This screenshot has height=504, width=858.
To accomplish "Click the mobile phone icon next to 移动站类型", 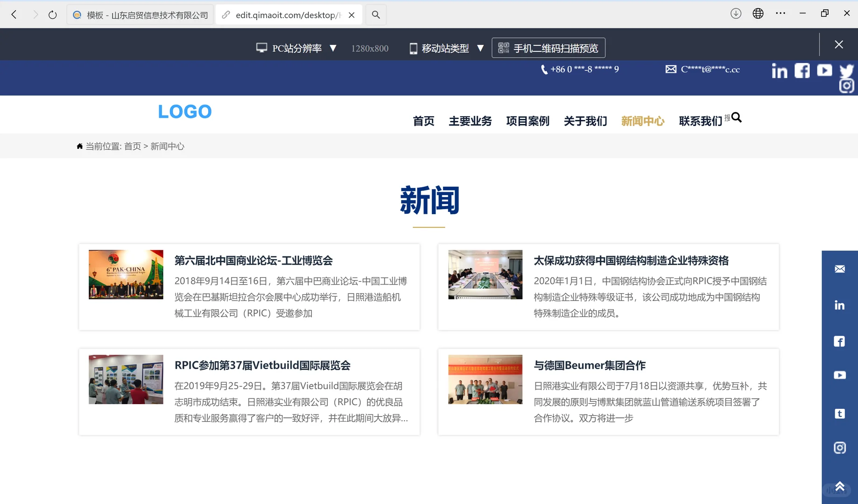I will click(413, 48).
